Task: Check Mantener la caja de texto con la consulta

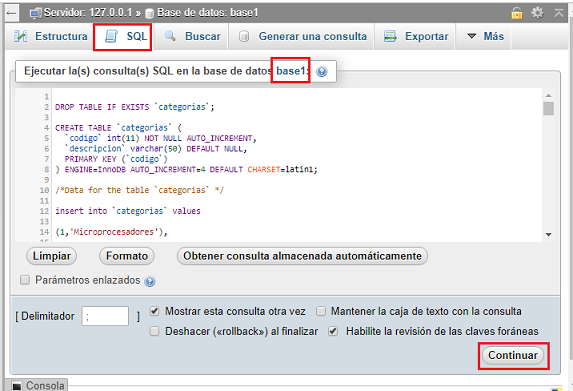Action: (320, 311)
